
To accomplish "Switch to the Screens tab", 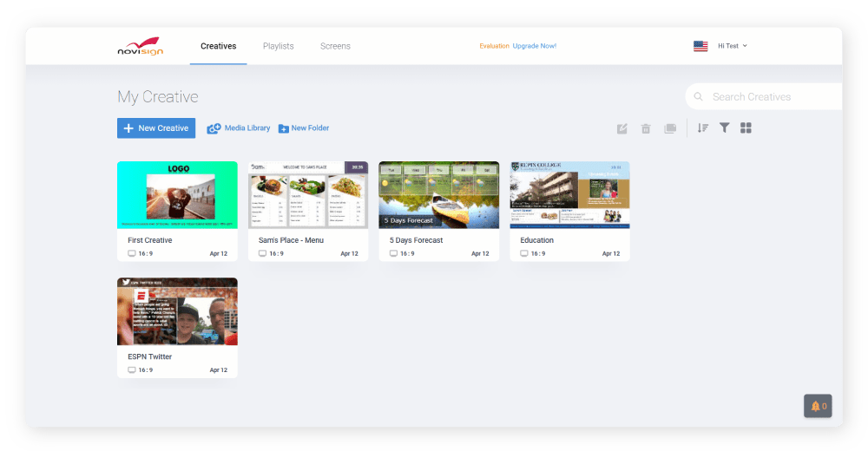I will (x=335, y=46).
